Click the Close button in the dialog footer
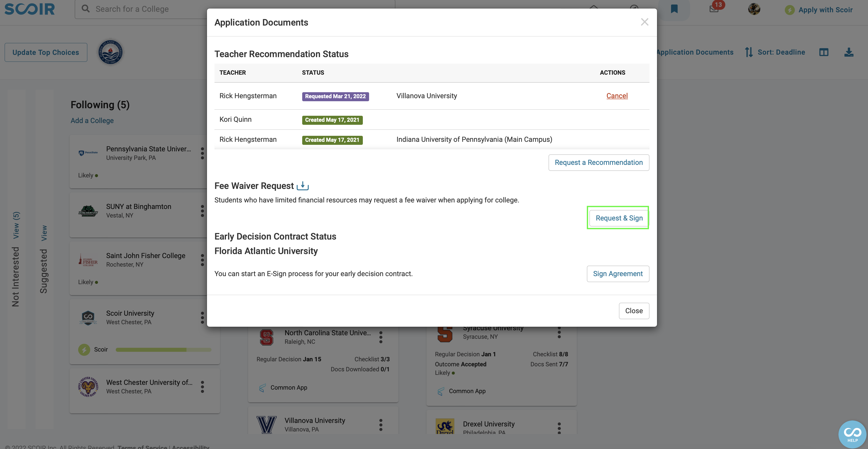 click(x=633, y=311)
